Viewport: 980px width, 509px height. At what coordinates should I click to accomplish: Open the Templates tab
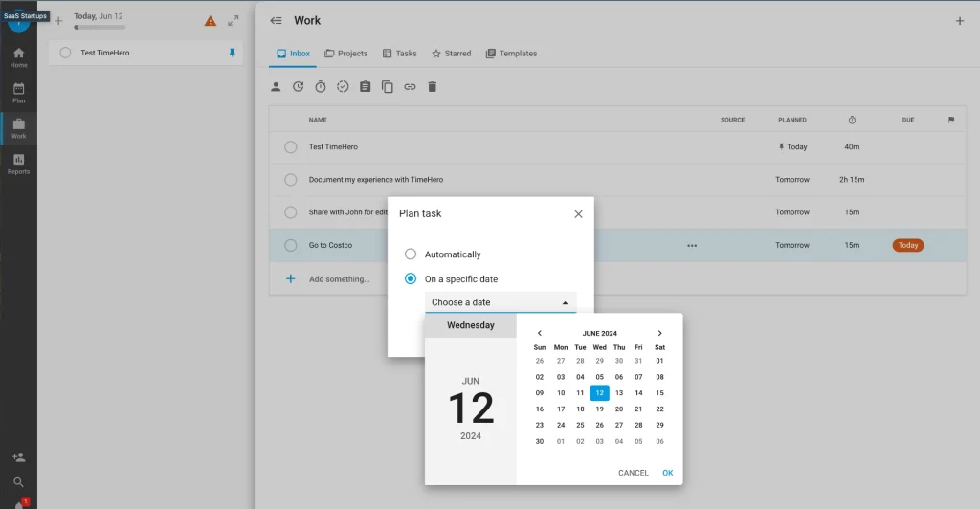click(x=511, y=54)
